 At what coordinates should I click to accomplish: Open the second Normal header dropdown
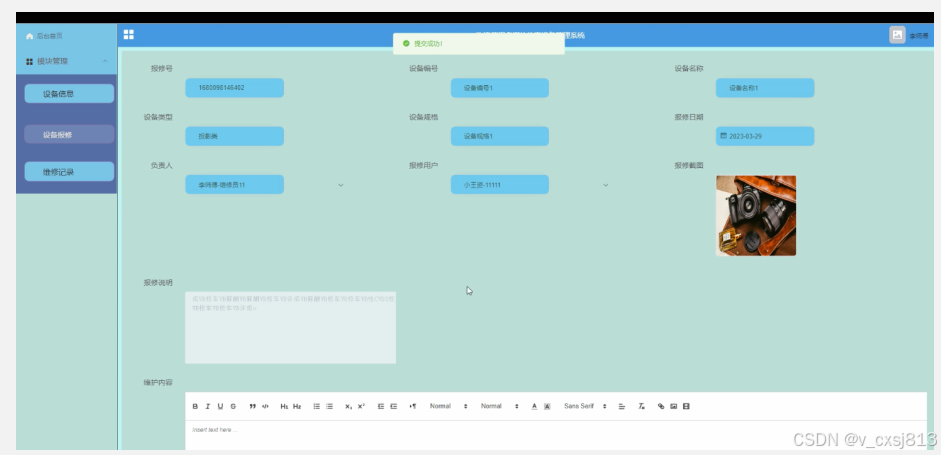[499, 406]
